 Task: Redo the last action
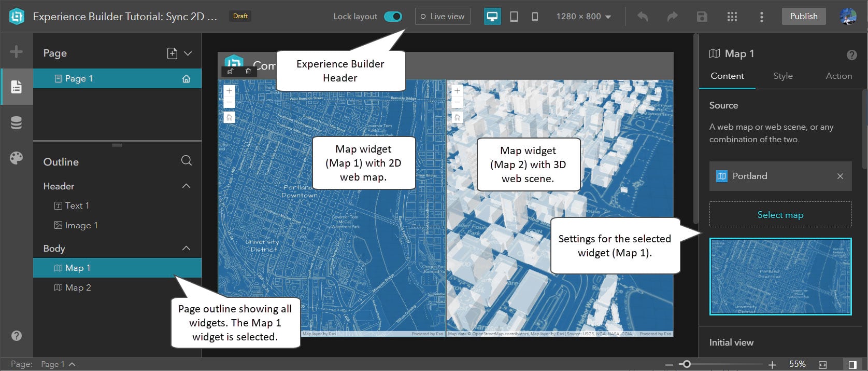(x=672, y=17)
